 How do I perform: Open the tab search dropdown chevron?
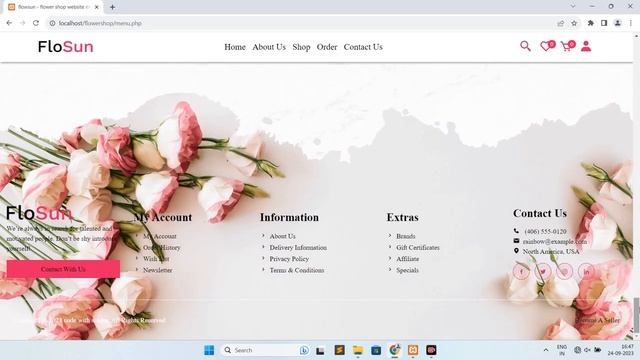(x=573, y=7)
